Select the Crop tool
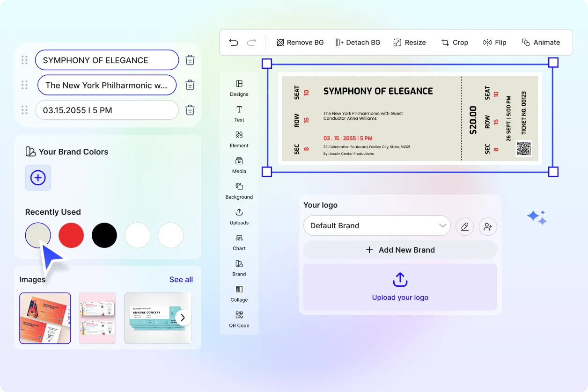Image resolution: width=588 pixels, height=392 pixels. [455, 42]
